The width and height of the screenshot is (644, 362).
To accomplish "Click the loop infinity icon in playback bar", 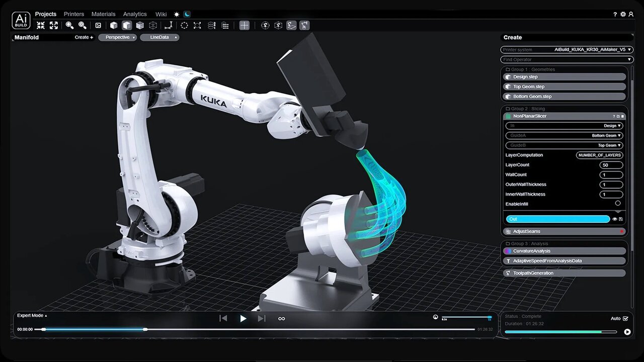I will point(281,318).
